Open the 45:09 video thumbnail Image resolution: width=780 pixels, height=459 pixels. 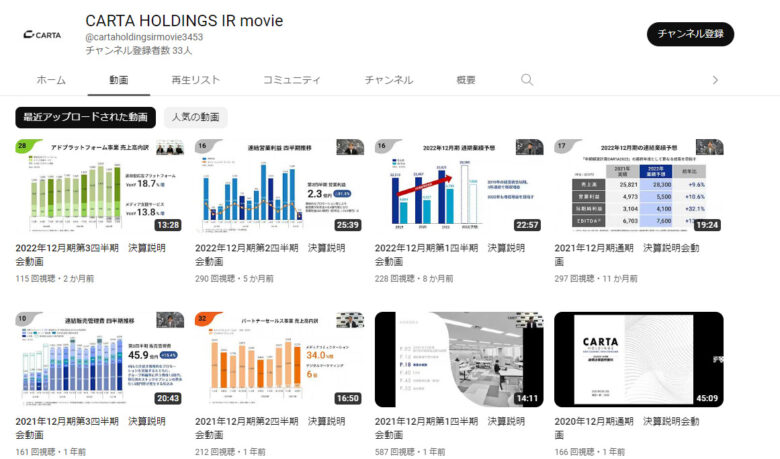point(639,359)
